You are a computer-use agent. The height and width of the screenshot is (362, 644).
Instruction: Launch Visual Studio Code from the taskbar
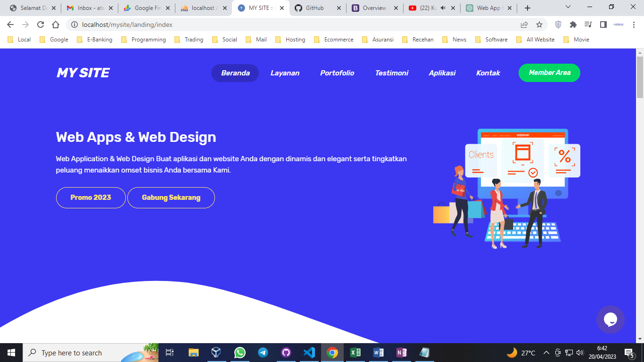coord(309,352)
